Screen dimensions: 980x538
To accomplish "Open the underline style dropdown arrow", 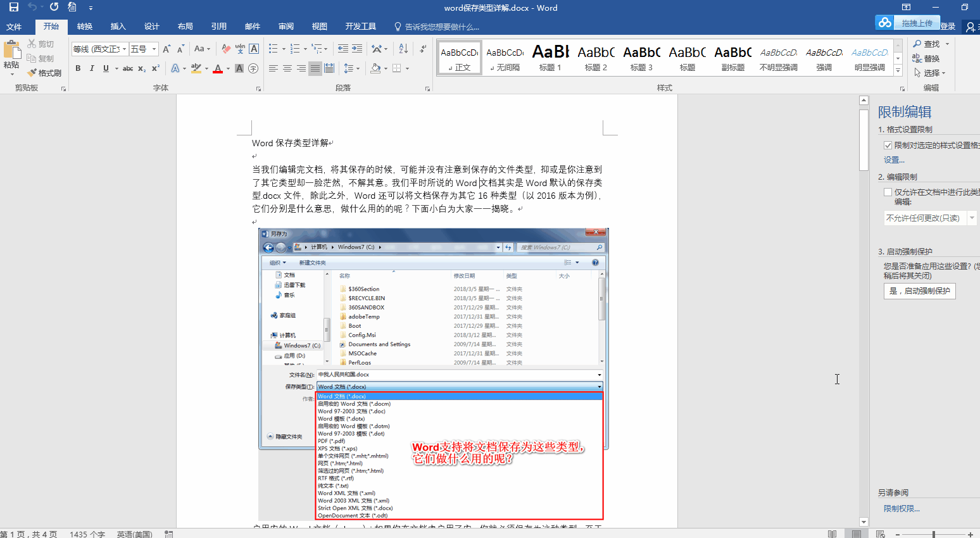I will point(116,68).
